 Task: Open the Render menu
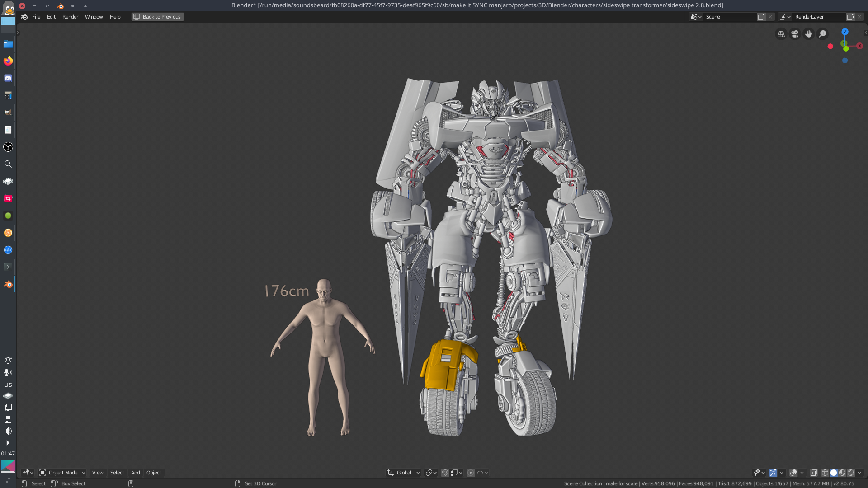coord(70,17)
